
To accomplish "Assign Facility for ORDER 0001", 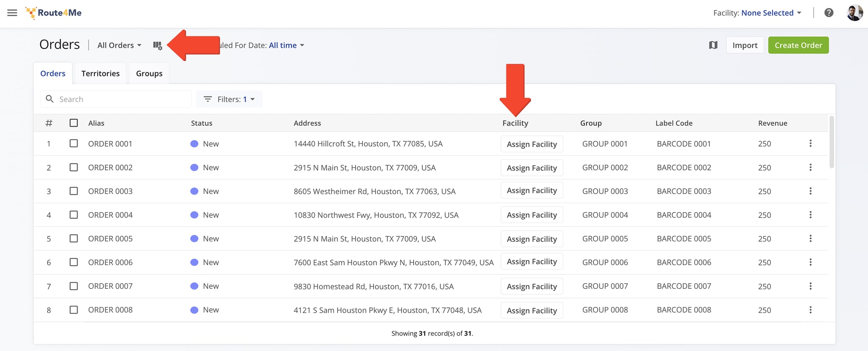I will pos(532,144).
